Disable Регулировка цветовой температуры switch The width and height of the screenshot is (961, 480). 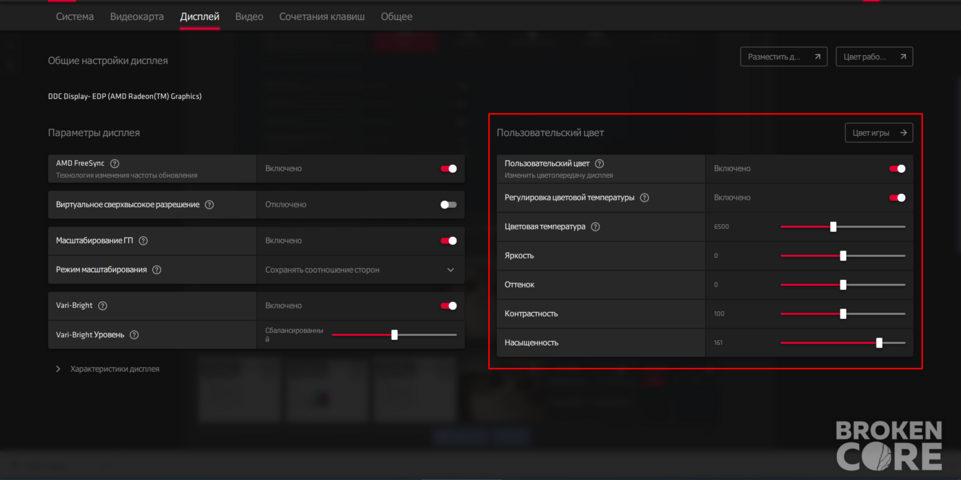click(x=897, y=198)
